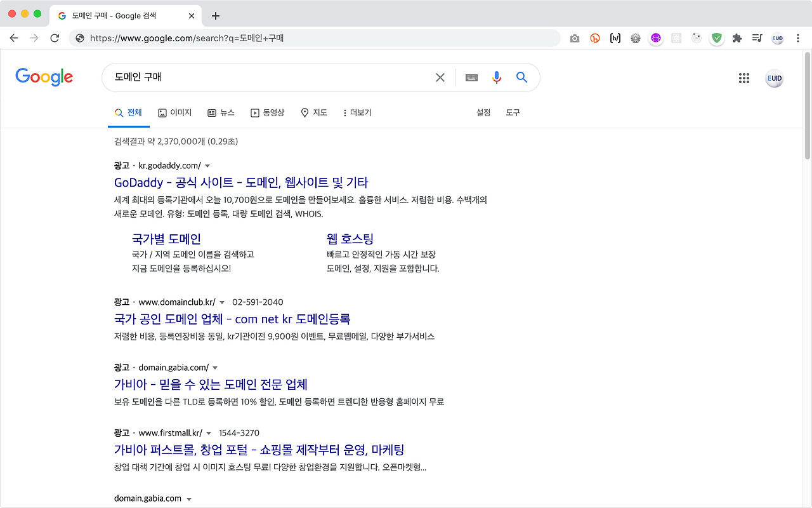Switch to the 지도 tab
This screenshot has width=812, height=508.
314,112
